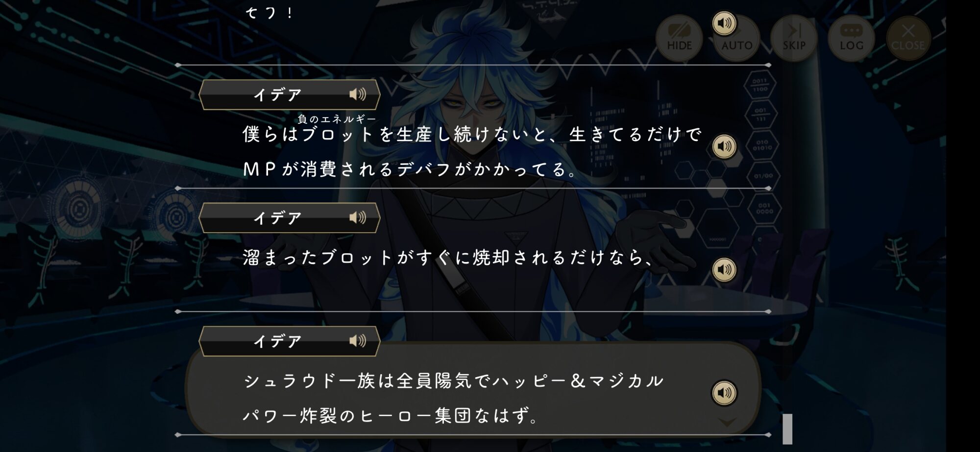The width and height of the screenshot is (980, 452).
Task: Play voice for 溜まったブロット line
Action: pos(724,269)
